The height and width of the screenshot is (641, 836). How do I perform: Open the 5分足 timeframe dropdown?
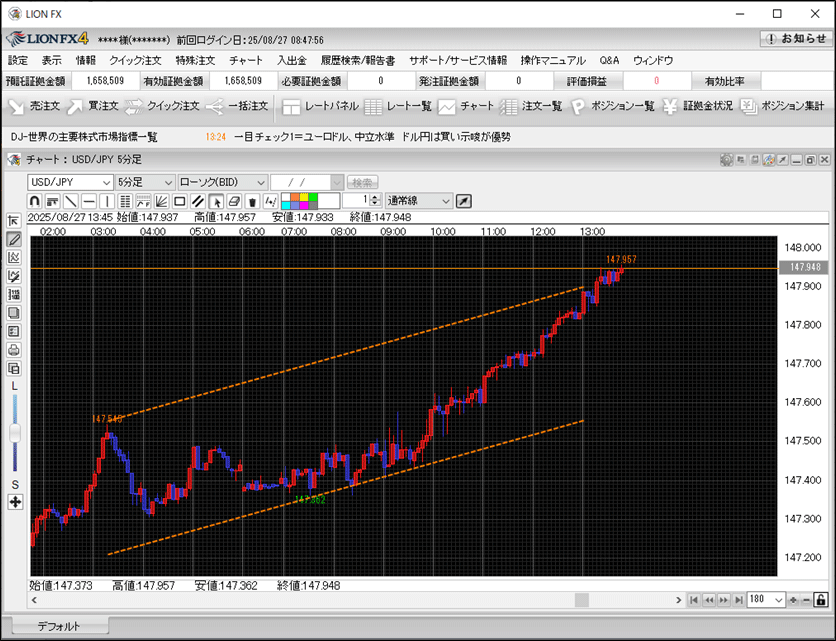[x=145, y=182]
